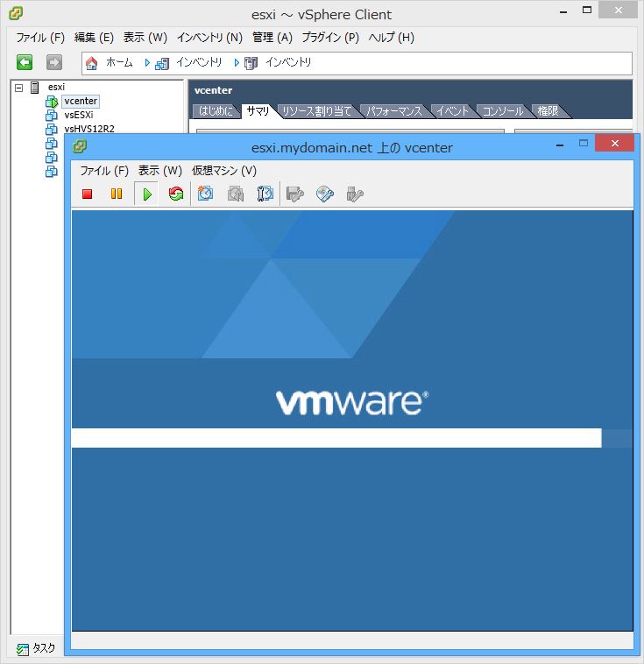Select vsESXi in inventory tree
This screenshot has height=664, width=644.
[79, 115]
